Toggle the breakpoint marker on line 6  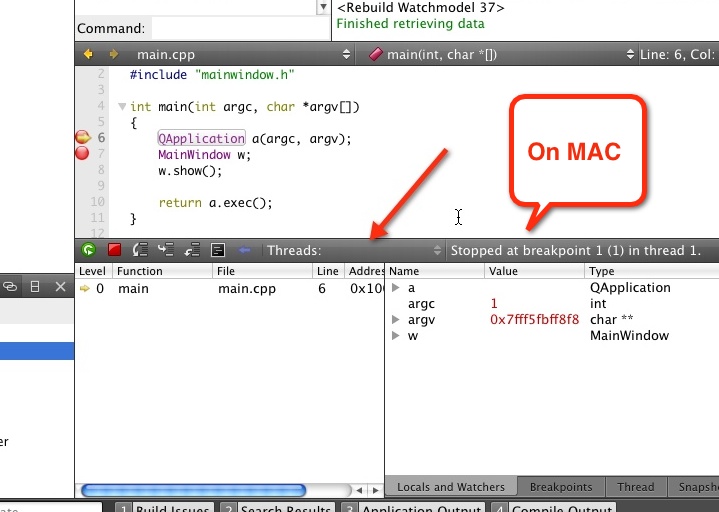click(x=82, y=138)
